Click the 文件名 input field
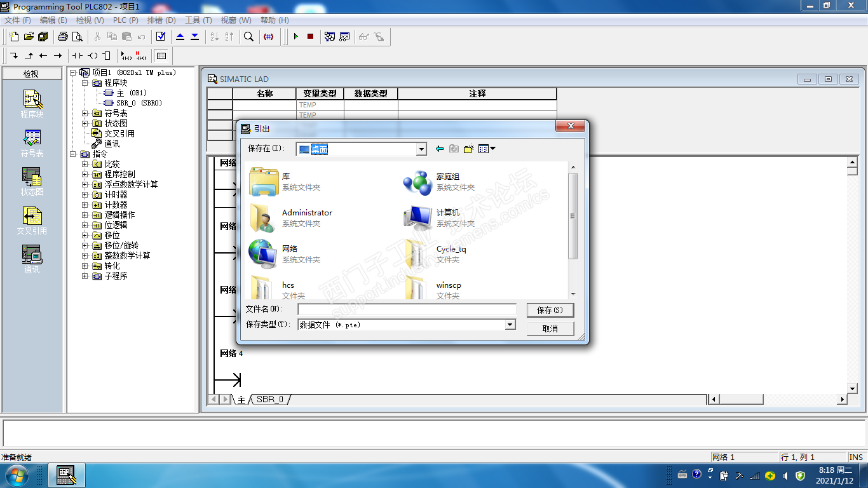The width and height of the screenshot is (868, 488). 407,309
